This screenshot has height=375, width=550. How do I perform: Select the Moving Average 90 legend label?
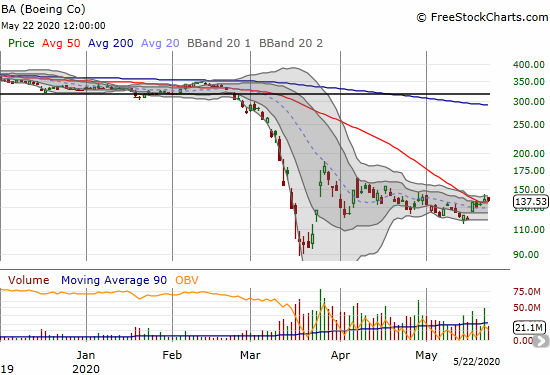114,280
